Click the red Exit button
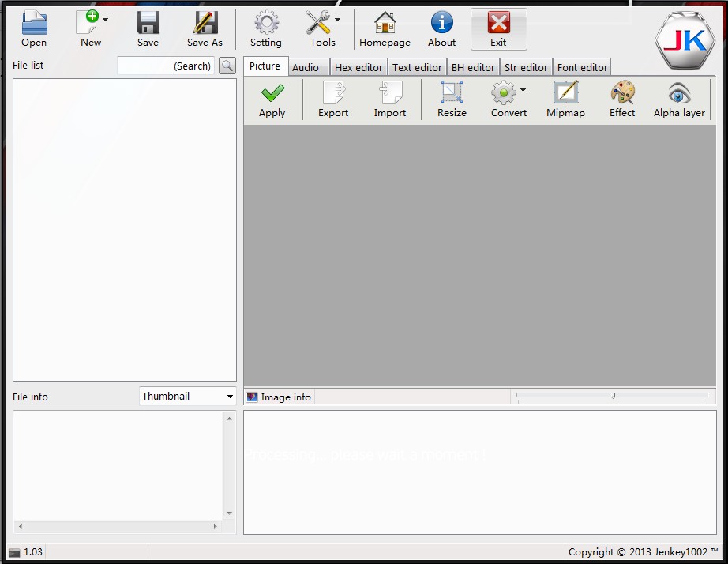 499,28
